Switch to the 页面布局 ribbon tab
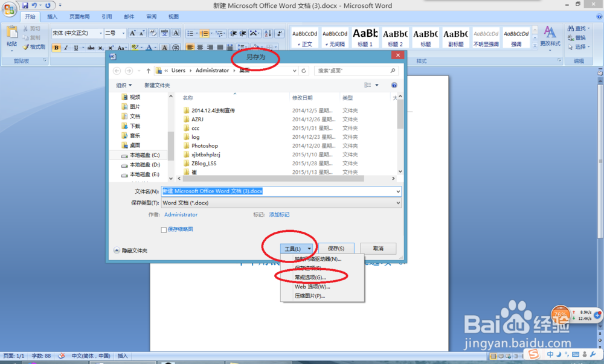 tap(79, 16)
